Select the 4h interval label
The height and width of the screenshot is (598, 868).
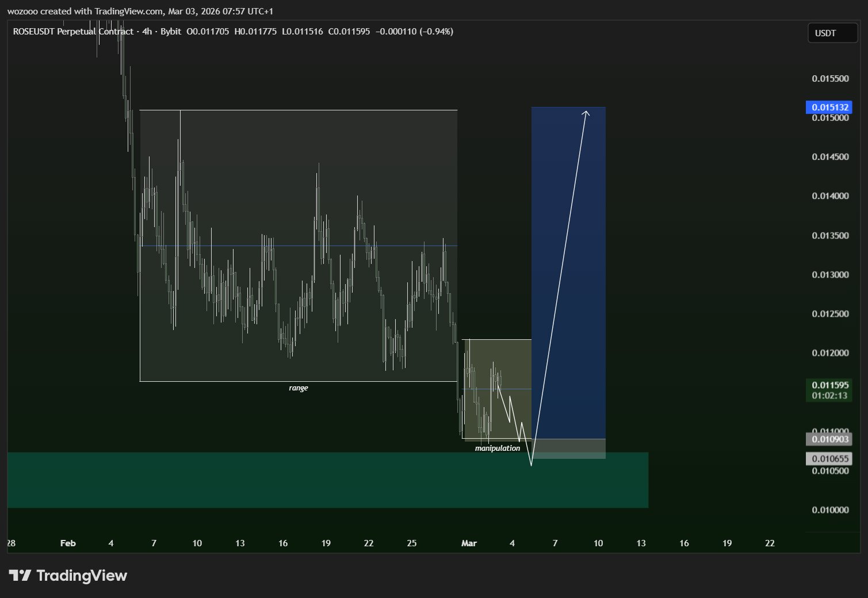[147, 32]
